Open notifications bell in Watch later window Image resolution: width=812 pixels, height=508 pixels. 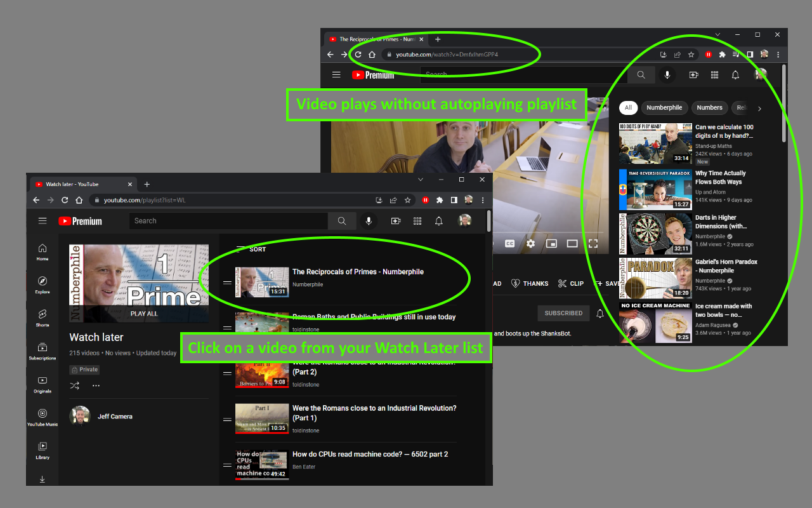pyautogui.click(x=439, y=221)
